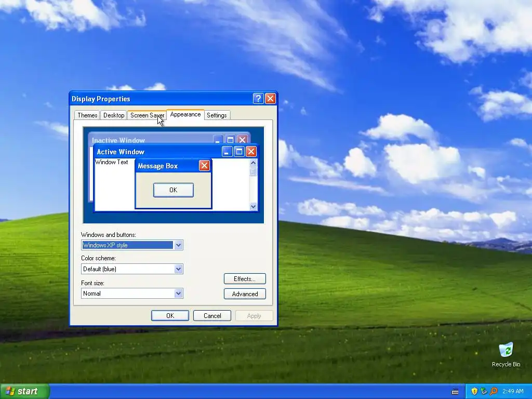Close the Display Properties dialog

tap(270, 98)
